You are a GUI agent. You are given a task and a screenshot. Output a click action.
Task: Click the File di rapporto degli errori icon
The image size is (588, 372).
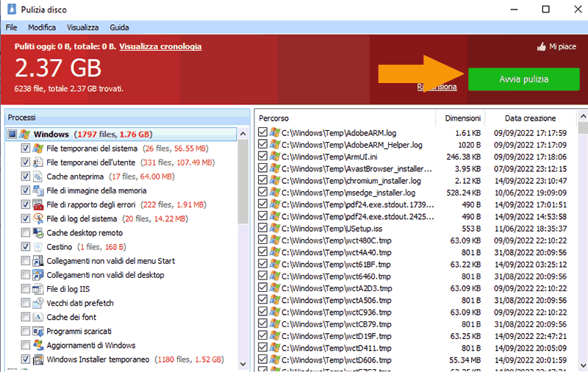click(38, 204)
